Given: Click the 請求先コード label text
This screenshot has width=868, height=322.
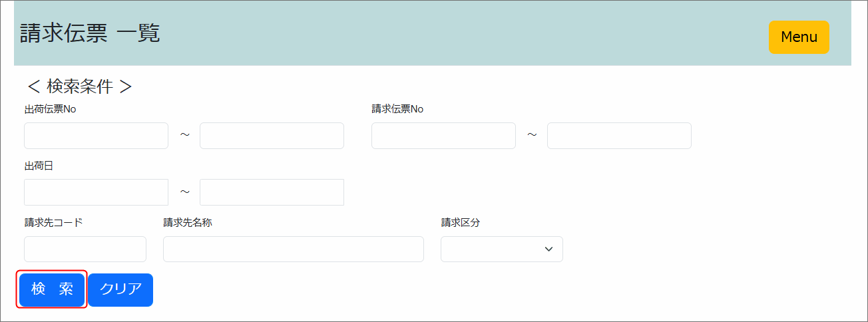Looking at the screenshot, I should [53, 223].
